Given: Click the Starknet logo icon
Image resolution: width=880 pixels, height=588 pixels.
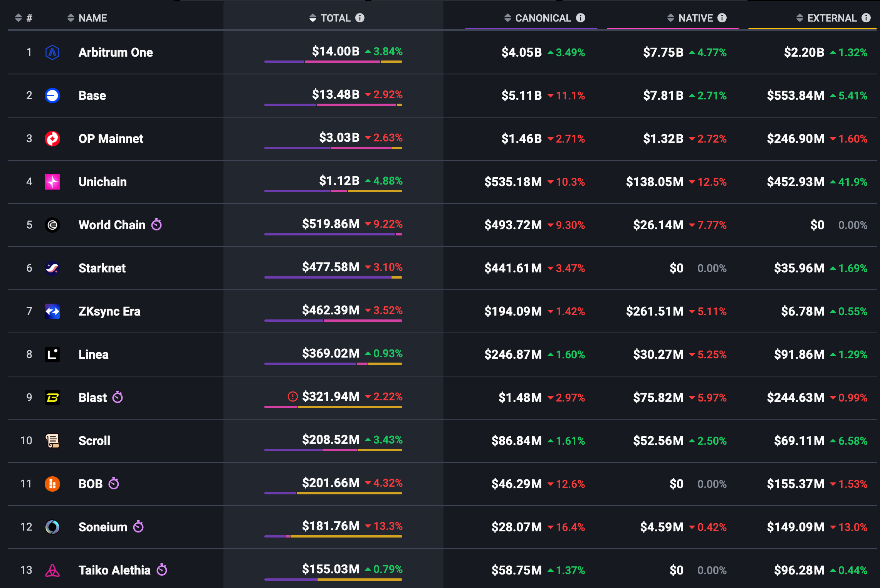Looking at the screenshot, I should [x=52, y=268].
